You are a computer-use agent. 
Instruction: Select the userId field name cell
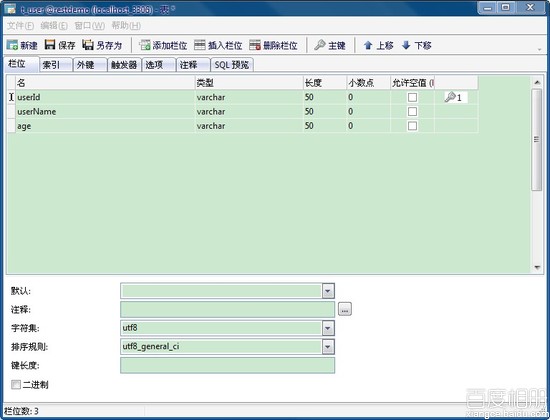[x=105, y=97]
